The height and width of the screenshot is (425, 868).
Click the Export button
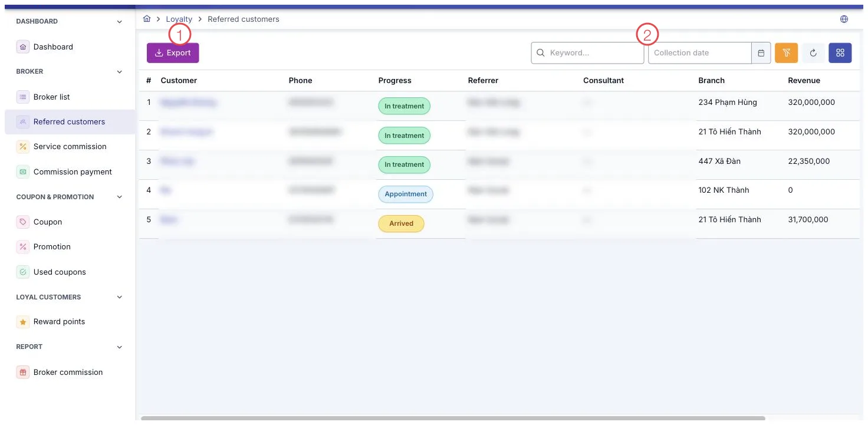pos(173,52)
